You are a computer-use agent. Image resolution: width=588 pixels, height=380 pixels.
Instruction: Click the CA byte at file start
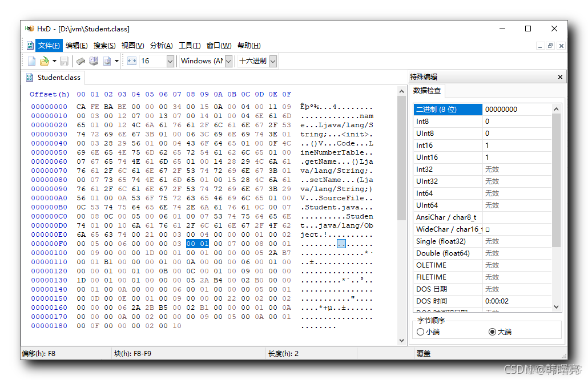[x=81, y=107]
